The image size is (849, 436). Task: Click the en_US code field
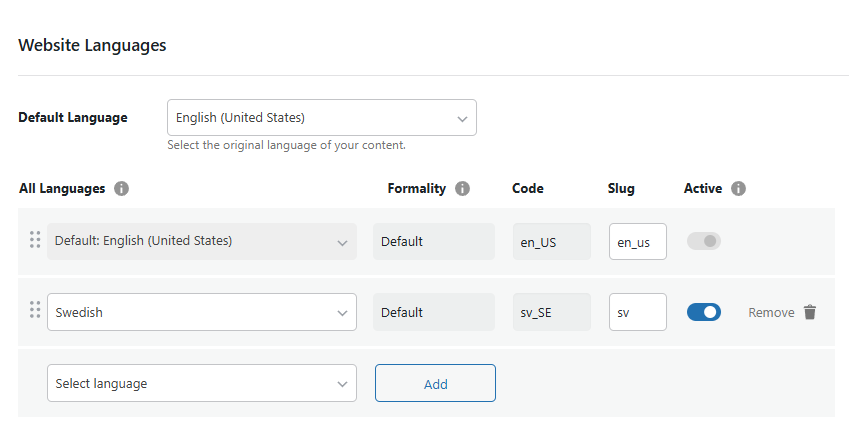click(552, 242)
